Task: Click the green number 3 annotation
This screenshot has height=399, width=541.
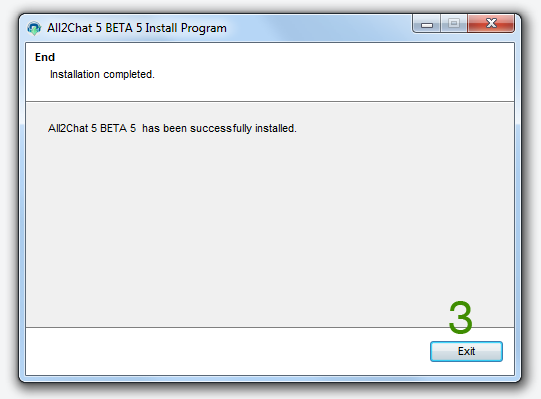Action: [x=460, y=317]
